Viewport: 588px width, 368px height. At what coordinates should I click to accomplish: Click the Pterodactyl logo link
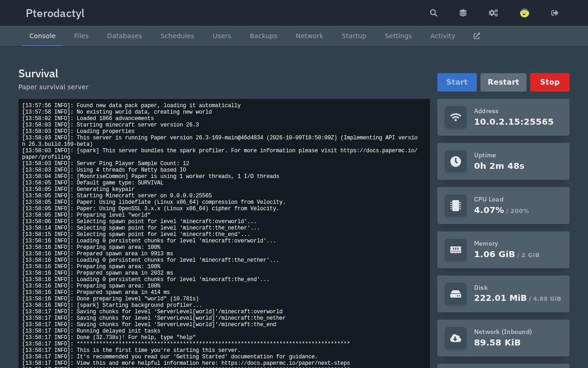point(55,13)
